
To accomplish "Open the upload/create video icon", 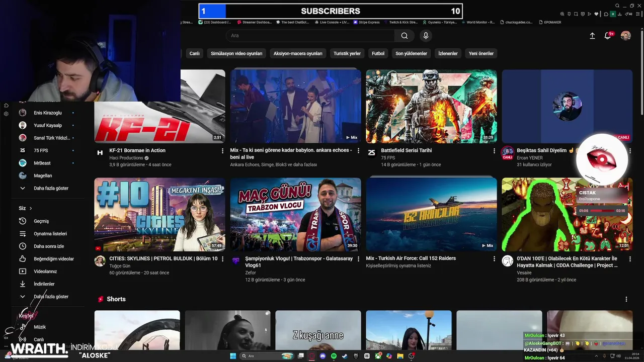I will (x=592, y=36).
